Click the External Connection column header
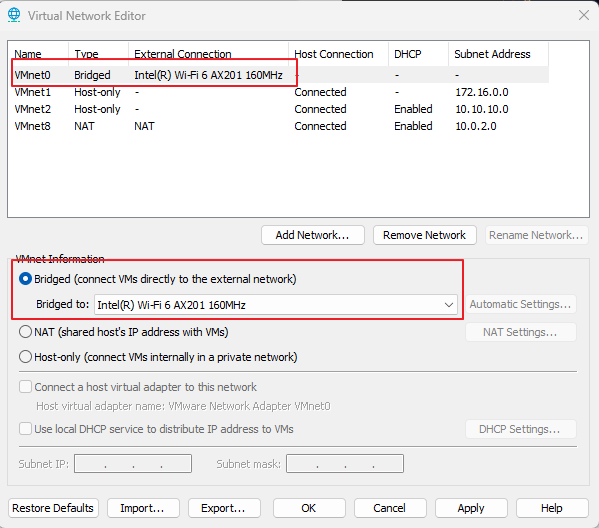 pos(209,54)
